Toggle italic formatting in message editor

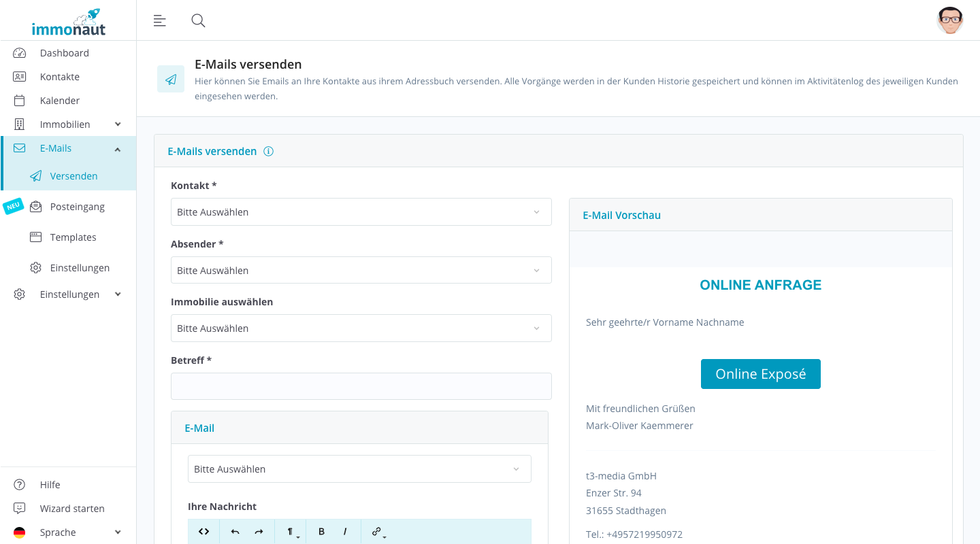coord(345,532)
